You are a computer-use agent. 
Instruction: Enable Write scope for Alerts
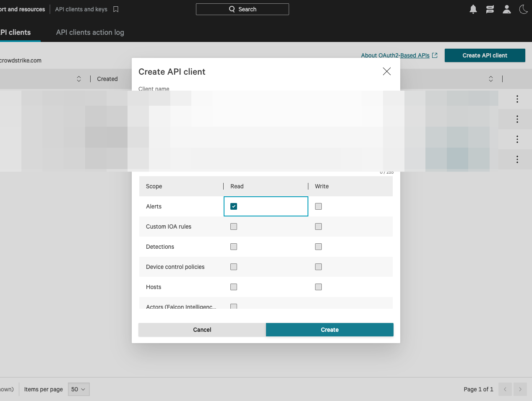pyautogui.click(x=318, y=206)
